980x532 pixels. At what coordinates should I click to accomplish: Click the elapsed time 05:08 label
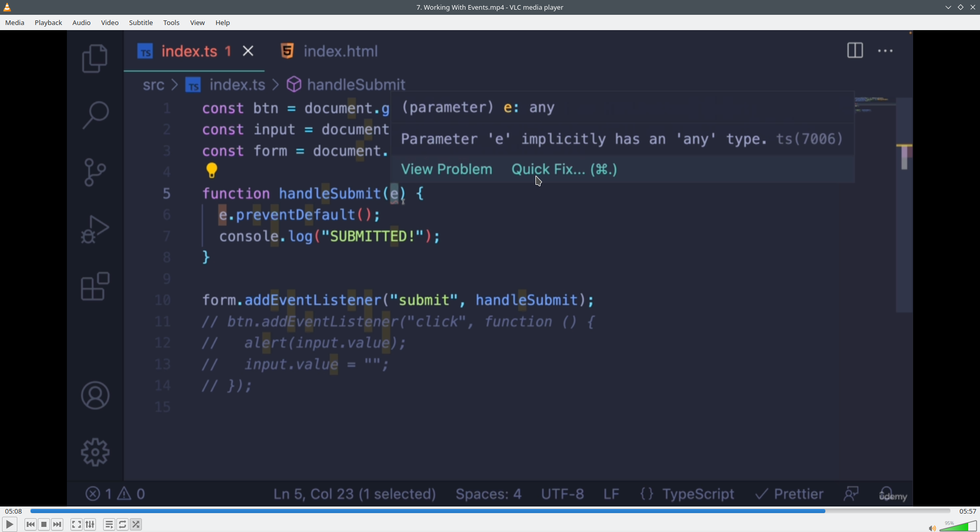pos(14,511)
